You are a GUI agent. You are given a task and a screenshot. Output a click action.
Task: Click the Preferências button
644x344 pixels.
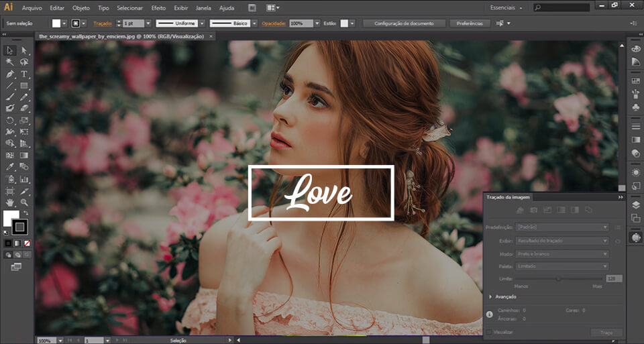pyautogui.click(x=470, y=23)
